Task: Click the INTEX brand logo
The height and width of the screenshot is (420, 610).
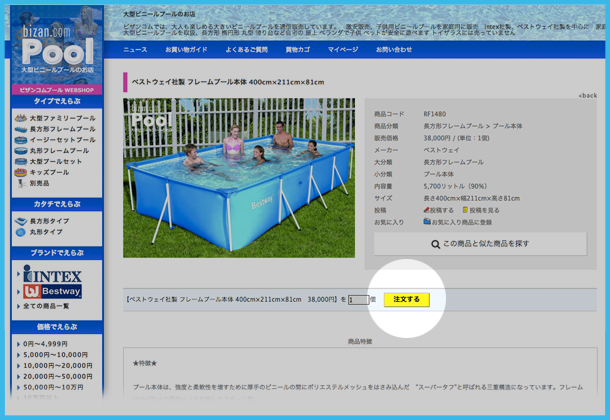Action: [58, 275]
